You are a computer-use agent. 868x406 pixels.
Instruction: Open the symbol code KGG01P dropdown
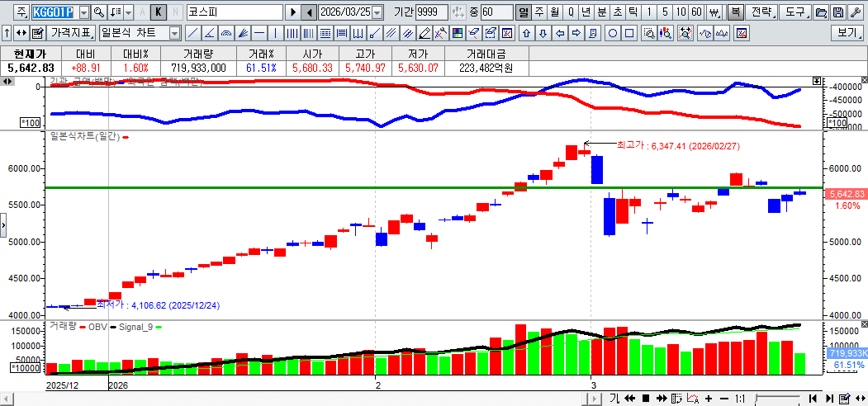coord(83,12)
